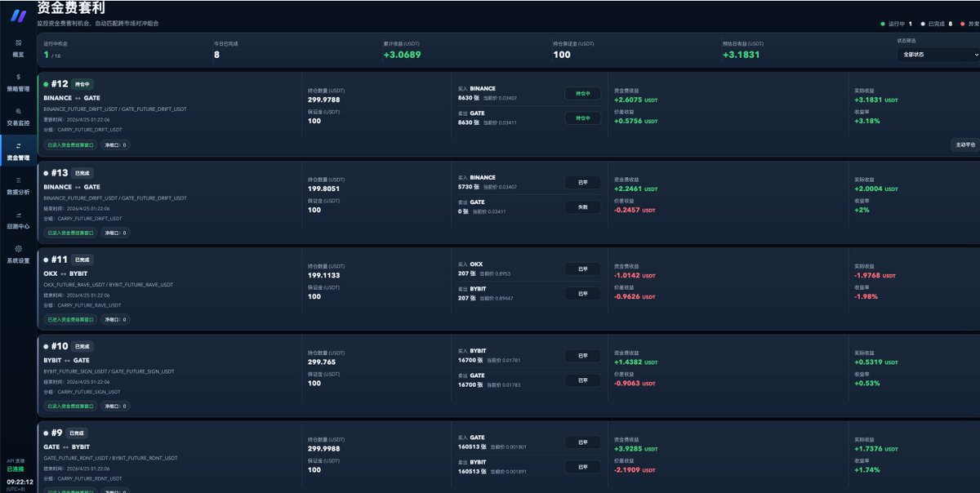
Task: Click the 已连接 API status in sidebar
Action: pyautogui.click(x=16, y=469)
